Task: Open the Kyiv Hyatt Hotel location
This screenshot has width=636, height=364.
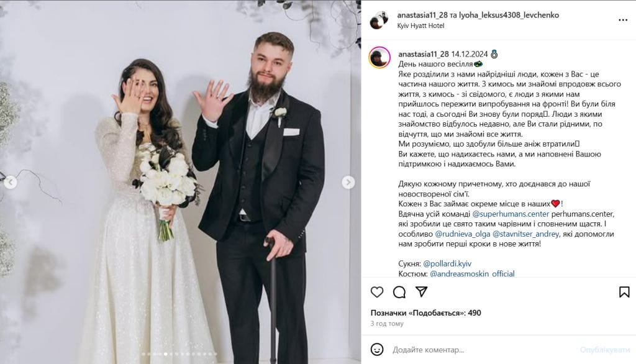Action: 420,25
